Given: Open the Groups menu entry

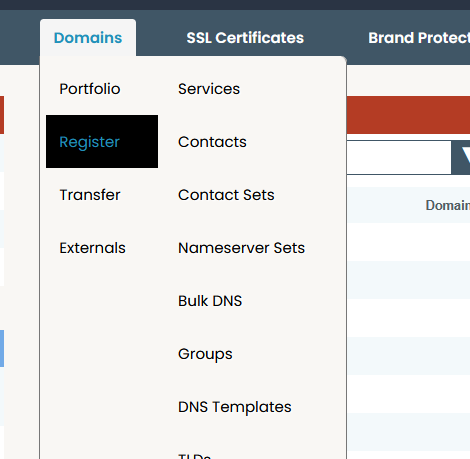Looking at the screenshot, I should [x=205, y=354].
